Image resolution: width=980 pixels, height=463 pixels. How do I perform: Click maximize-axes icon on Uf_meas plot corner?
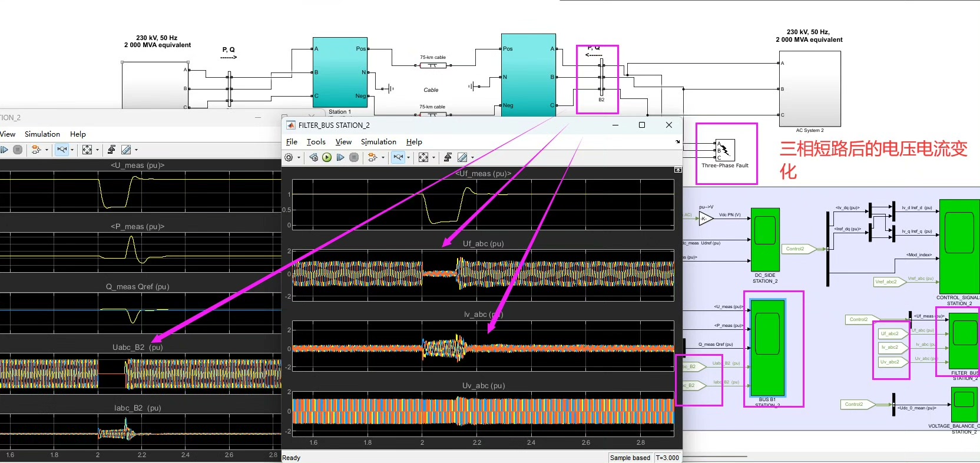point(678,170)
